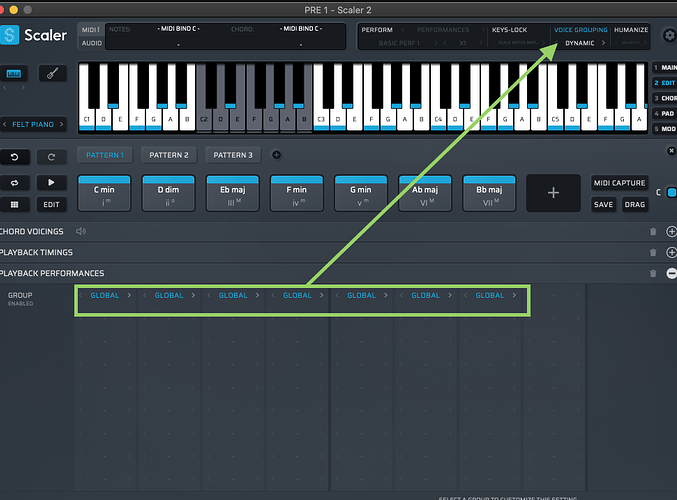677x500 pixels.
Task: Click the PLAYBACK PERFORMANCES heading
Action: coord(52,273)
